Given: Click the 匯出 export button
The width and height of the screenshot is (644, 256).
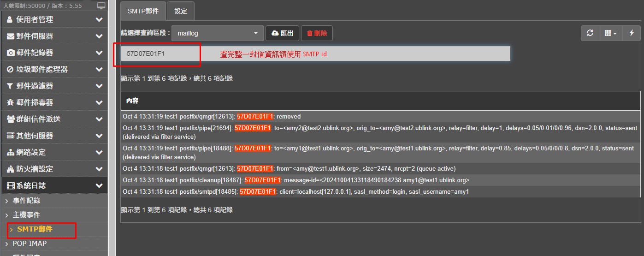Looking at the screenshot, I should point(282,33).
